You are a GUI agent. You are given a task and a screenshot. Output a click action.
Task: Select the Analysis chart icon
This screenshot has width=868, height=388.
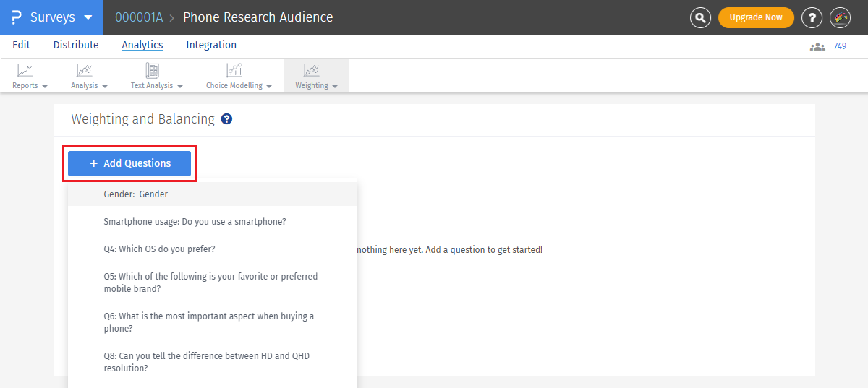[x=85, y=70]
